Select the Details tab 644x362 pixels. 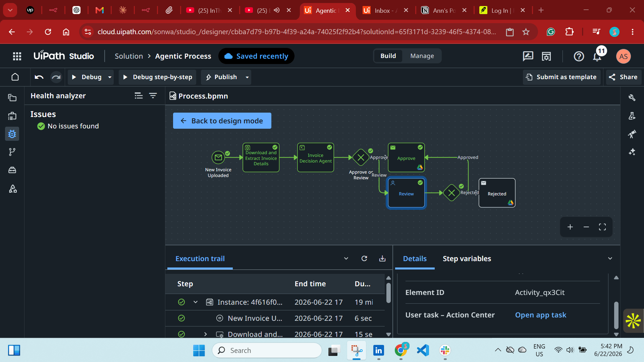415,258
